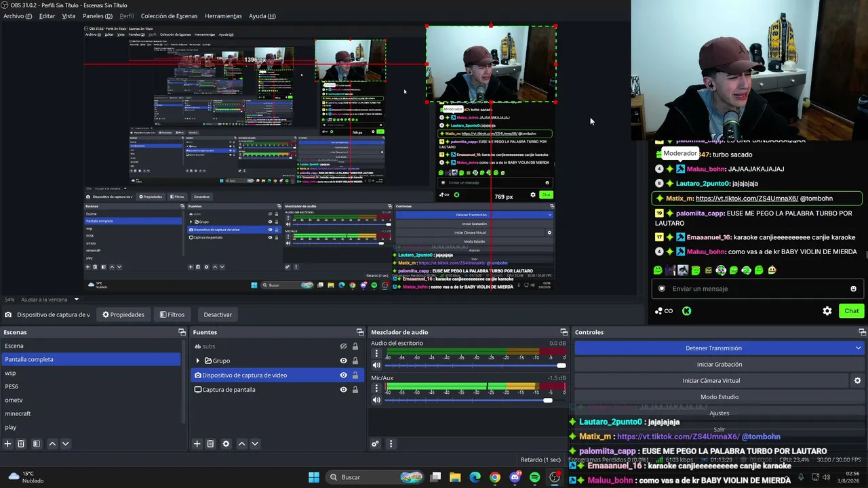Toggle the lock on Captura de pantalla
This screenshot has height=488, width=868.
coord(355,390)
